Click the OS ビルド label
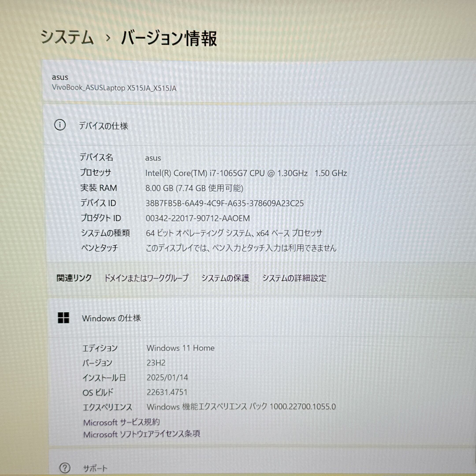The height and width of the screenshot is (476, 476). [x=98, y=392]
